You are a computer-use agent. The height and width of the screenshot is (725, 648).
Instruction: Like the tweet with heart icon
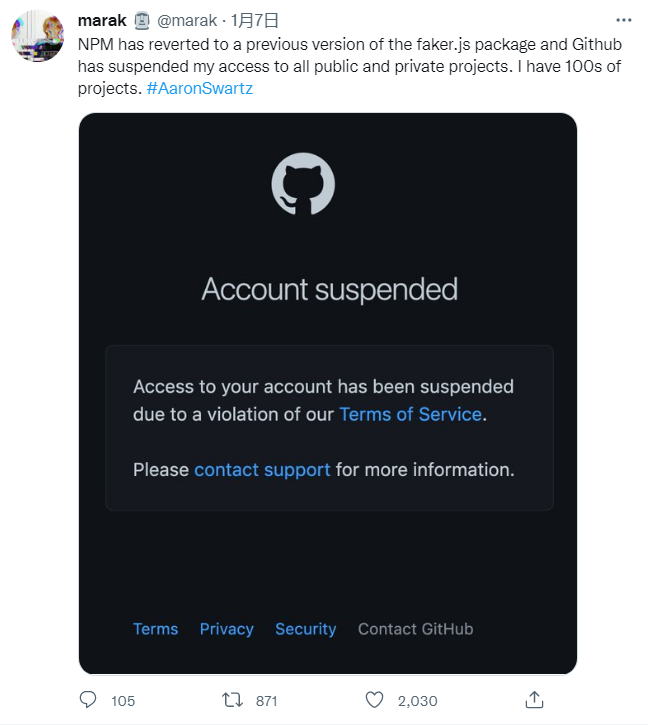[x=374, y=700]
